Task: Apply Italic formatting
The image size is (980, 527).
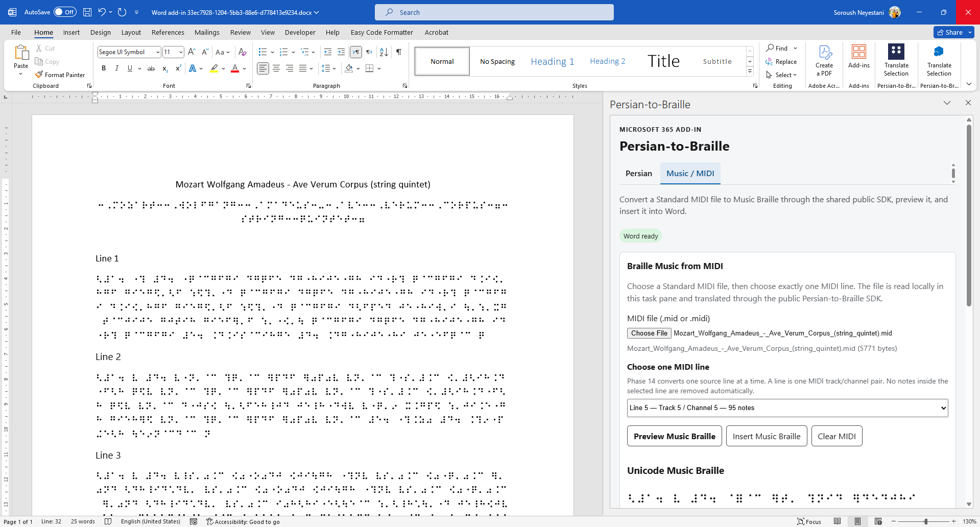Action: 116,68
